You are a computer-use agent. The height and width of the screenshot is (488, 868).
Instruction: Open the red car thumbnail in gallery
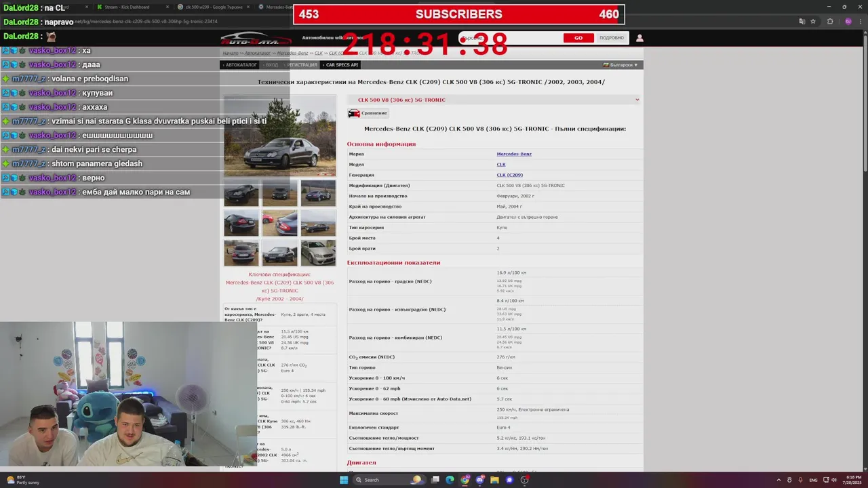pos(280,223)
